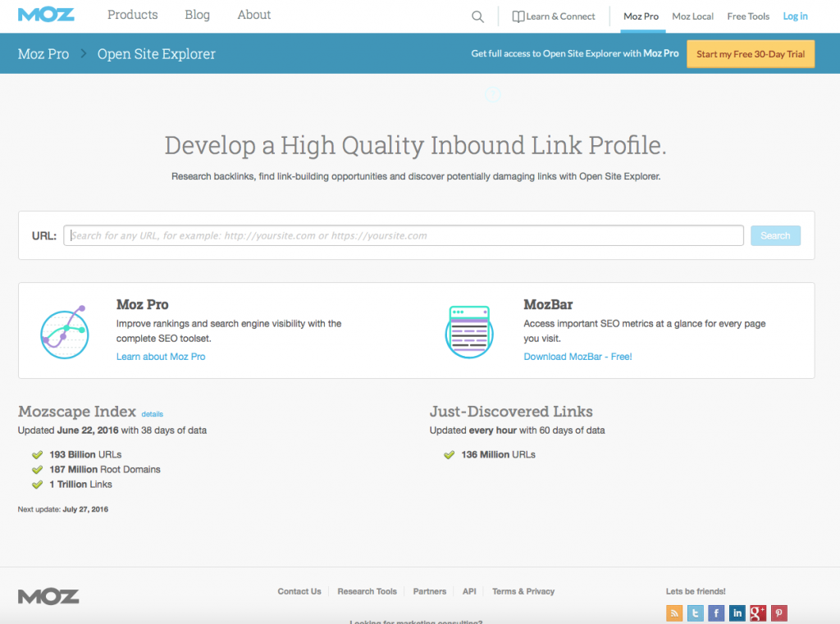Click the '136 Million URLs' text

coord(498,455)
